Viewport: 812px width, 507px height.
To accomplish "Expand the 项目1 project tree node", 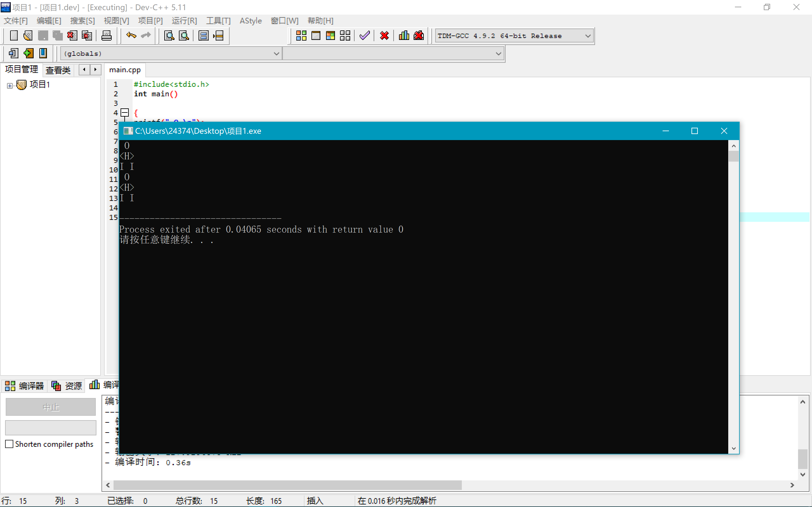I will [x=10, y=86].
